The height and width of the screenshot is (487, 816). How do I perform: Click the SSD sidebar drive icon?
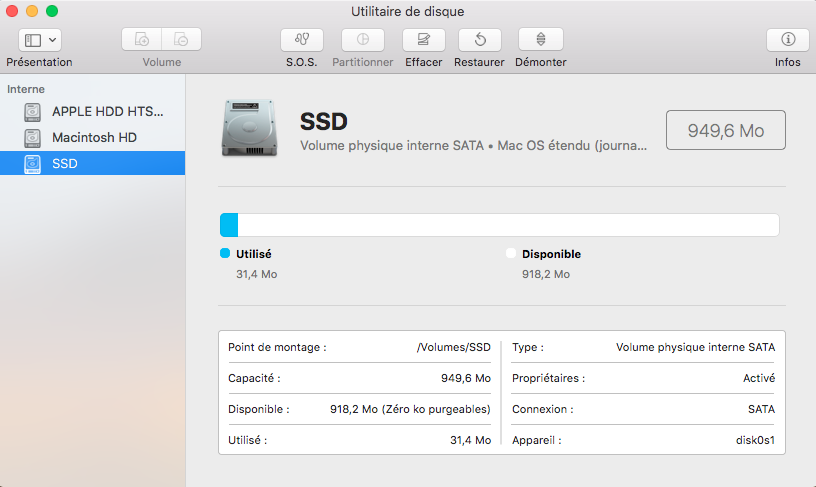pyautogui.click(x=32, y=163)
